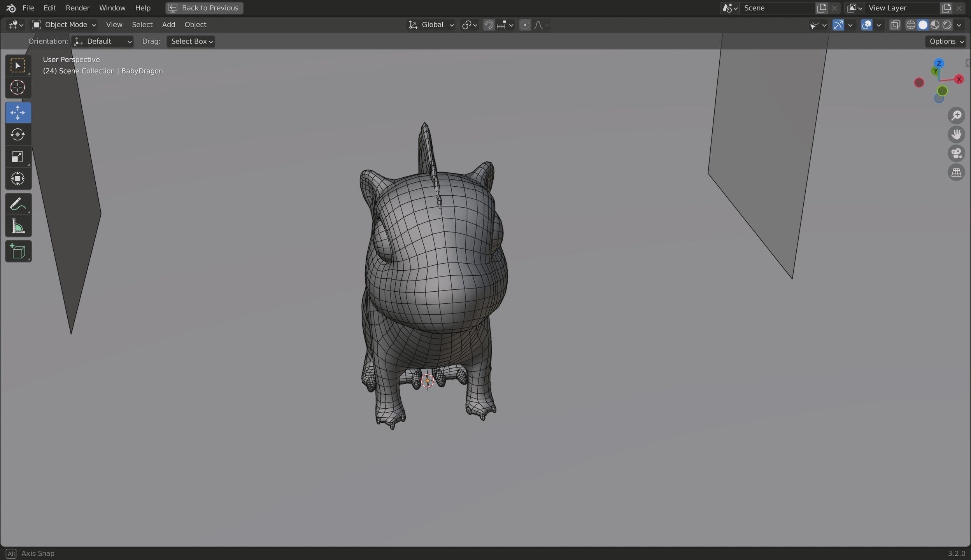Open the viewport Object menu
This screenshot has width=971, height=560.
click(x=195, y=25)
